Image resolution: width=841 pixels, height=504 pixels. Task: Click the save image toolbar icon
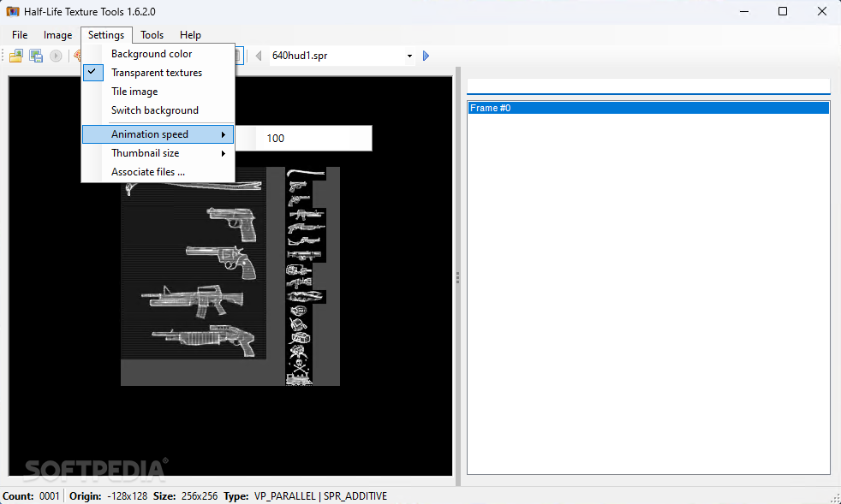[x=36, y=56]
